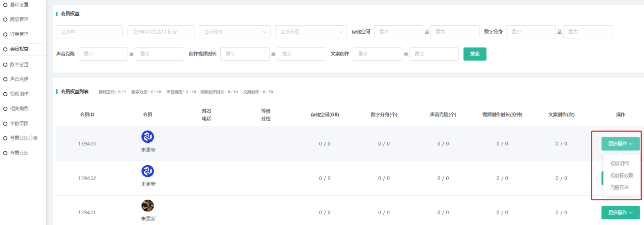Image resolution: width=644 pixels, height=225 pixels.
Task: Navigate to 声音克隆 in sidebar
Action: (x=19, y=79)
